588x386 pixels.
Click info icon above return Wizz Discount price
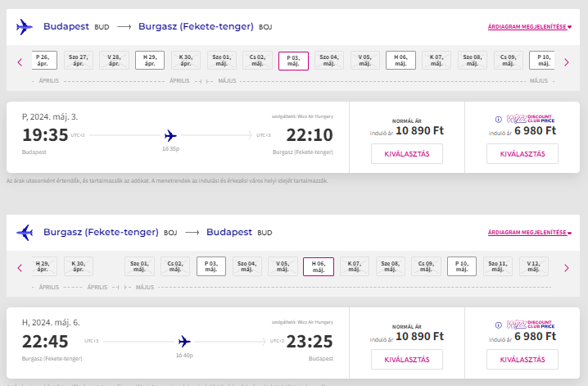click(x=498, y=325)
